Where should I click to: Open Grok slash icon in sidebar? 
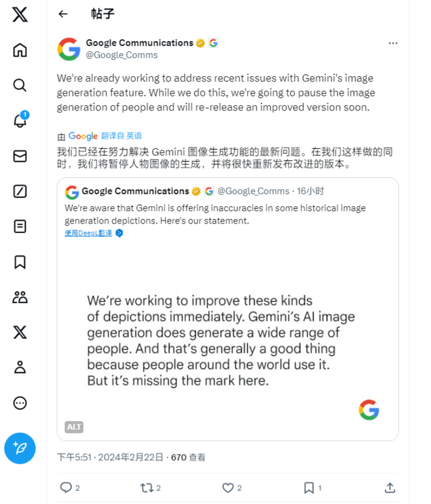point(20,191)
